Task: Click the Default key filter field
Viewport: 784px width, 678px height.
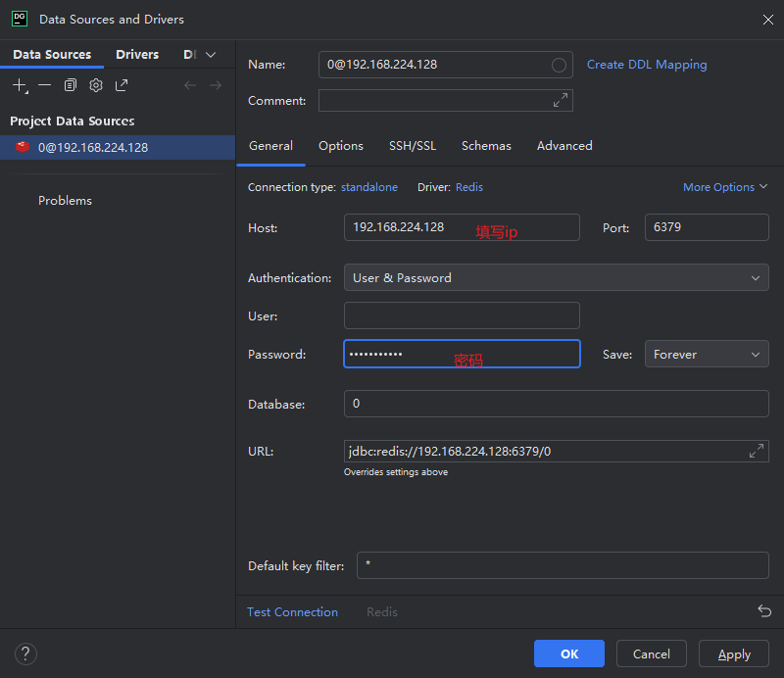Action: 563,565
